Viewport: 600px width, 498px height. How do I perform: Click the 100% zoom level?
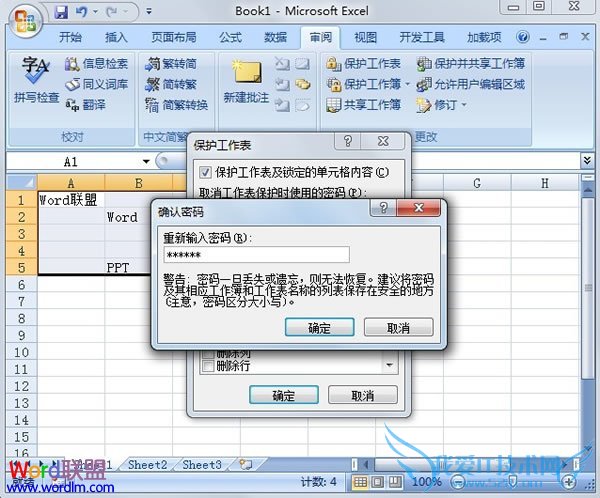tap(427, 482)
